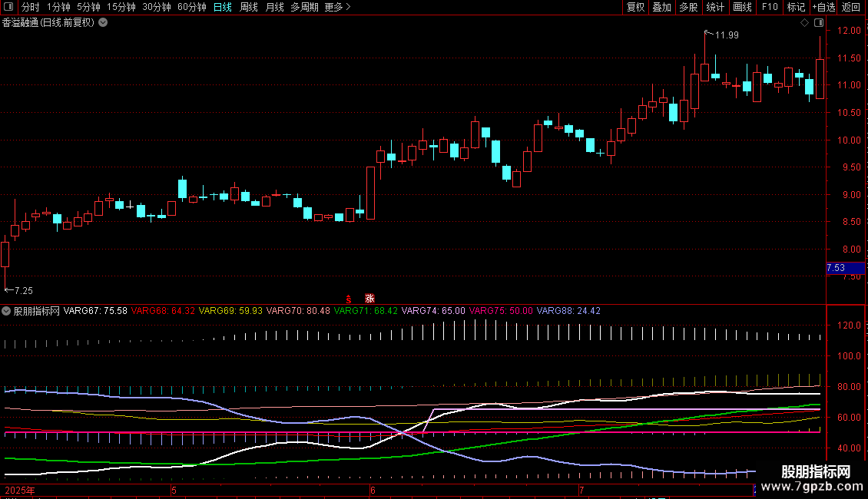Image resolution: width=868 pixels, height=499 pixels.
Task: Click the VARG67: 75.58 value label
Action: pyautogui.click(x=95, y=311)
